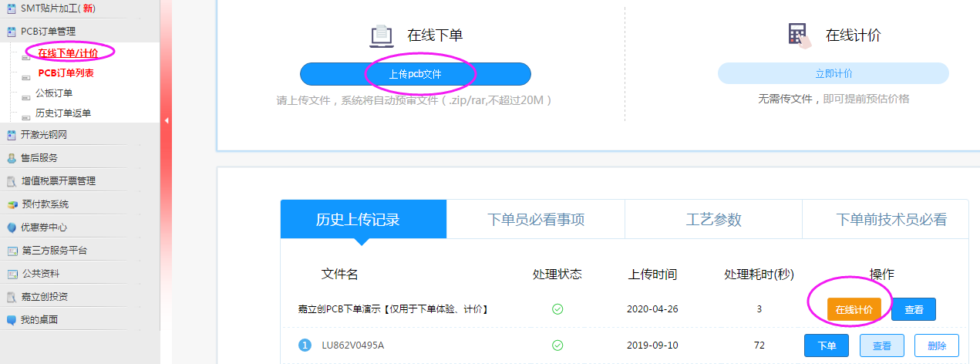This screenshot has height=364, width=980.
Task: Collapse the sidebar with the red arrow handle
Action: coord(166,120)
